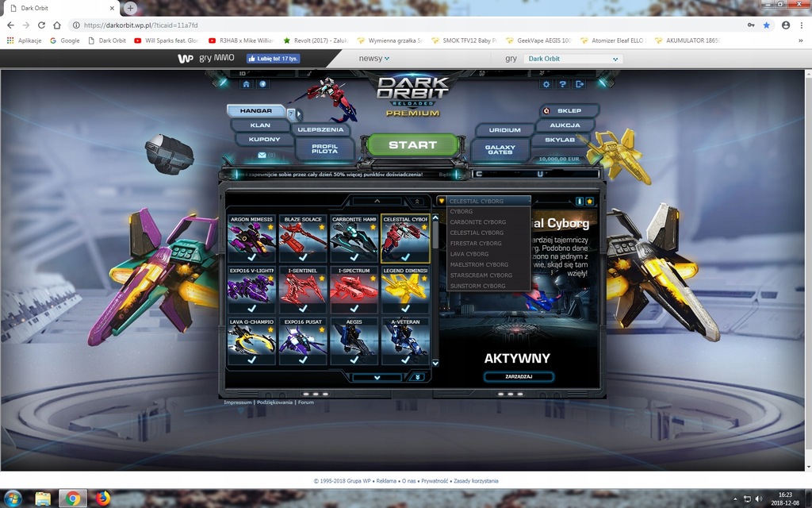Open the Klan menu
This screenshot has height=508, width=812.
(260, 125)
